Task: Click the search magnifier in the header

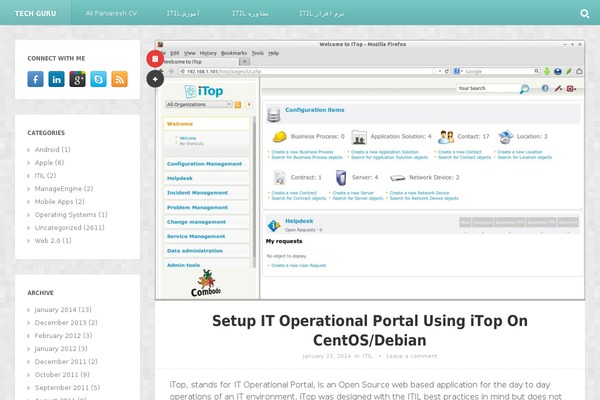Action: point(584,14)
